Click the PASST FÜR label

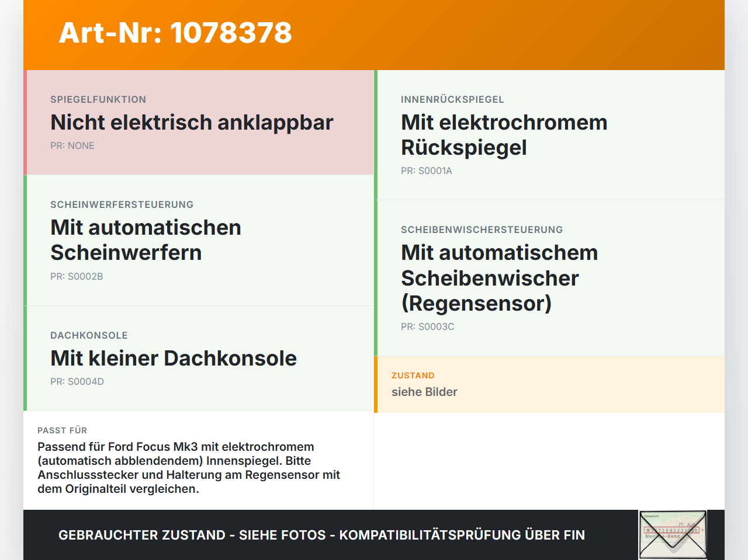point(62,430)
